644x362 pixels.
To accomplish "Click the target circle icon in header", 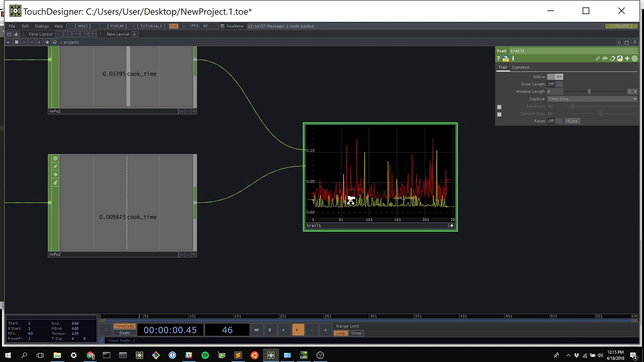I will click(x=634, y=58).
